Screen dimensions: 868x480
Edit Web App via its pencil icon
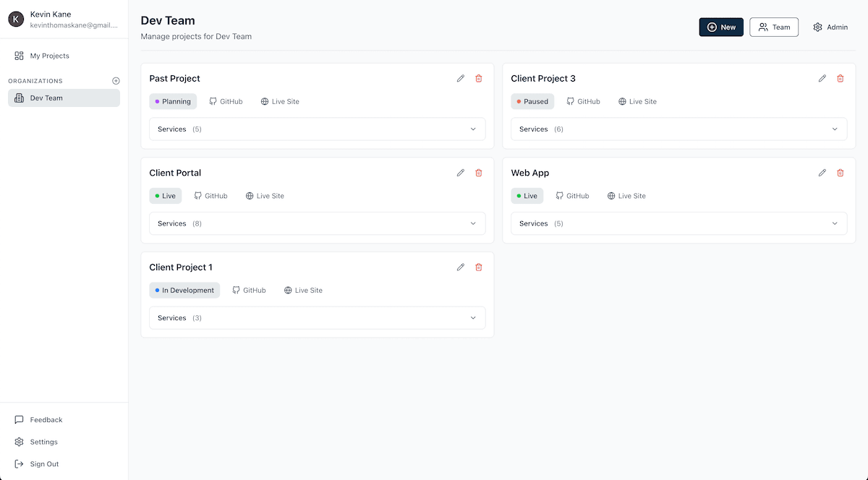822,173
